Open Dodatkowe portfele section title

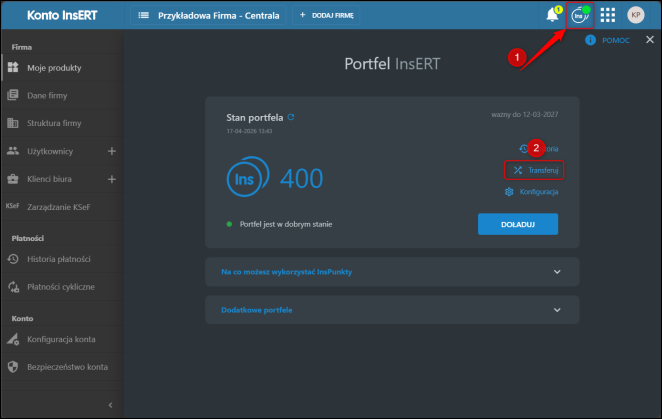[x=257, y=310]
